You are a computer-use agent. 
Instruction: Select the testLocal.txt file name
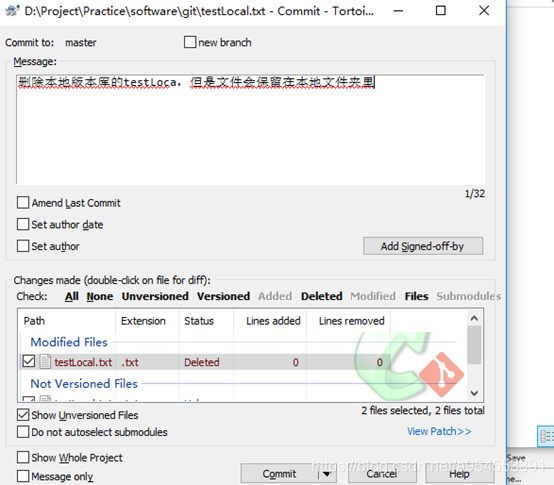(83, 362)
